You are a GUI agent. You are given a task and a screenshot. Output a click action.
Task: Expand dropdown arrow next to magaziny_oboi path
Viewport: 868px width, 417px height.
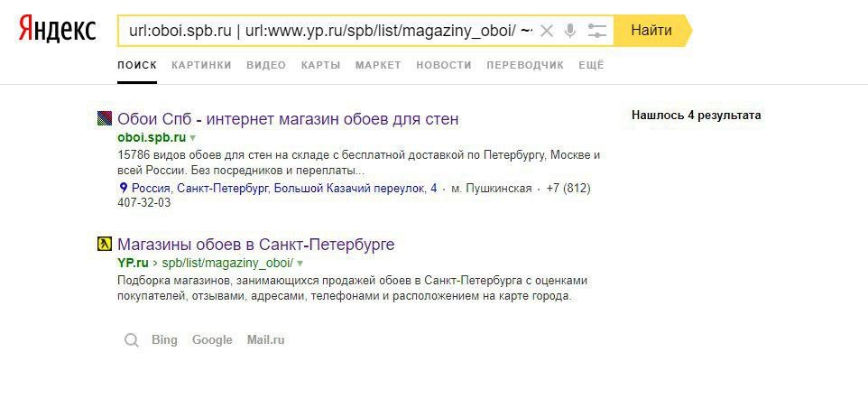[300, 263]
